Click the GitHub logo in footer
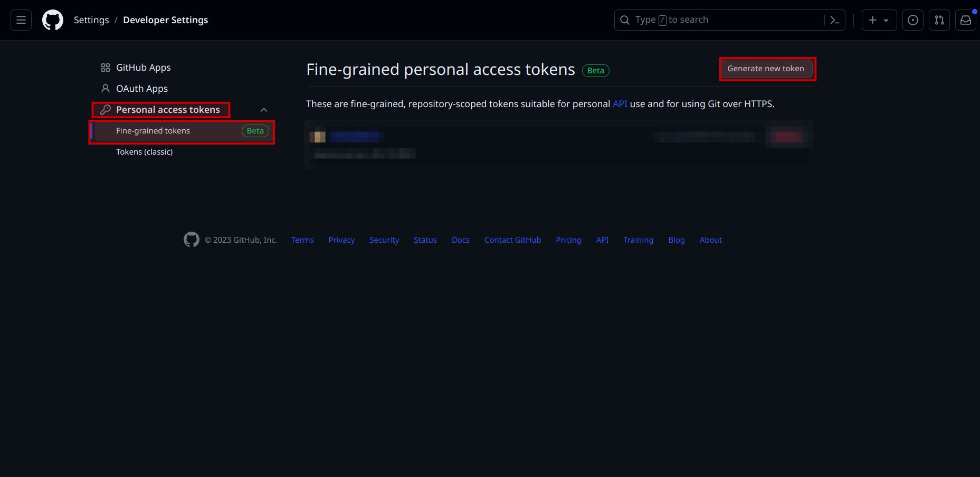Image resolution: width=980 pixels, height=477 pixels. point(191,240)
